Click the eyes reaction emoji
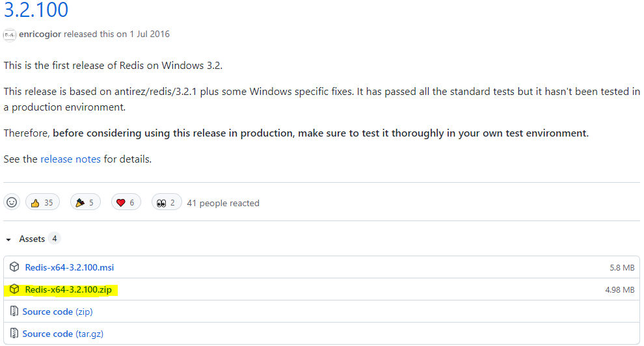The width and height of the screenshot is (644, 346). click(x=160, y=203)
